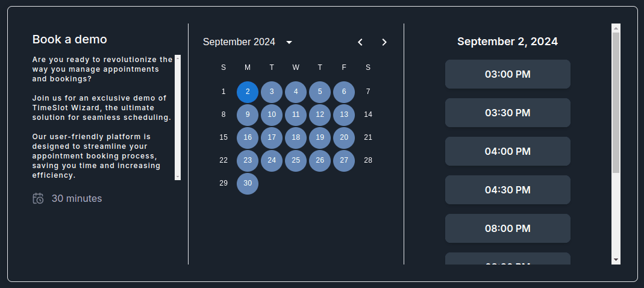This screenshot has height=288, width=644.
Task: Reserve the 08:00 PM time slot
Action: pyautogui.click(x=507, y=228)
